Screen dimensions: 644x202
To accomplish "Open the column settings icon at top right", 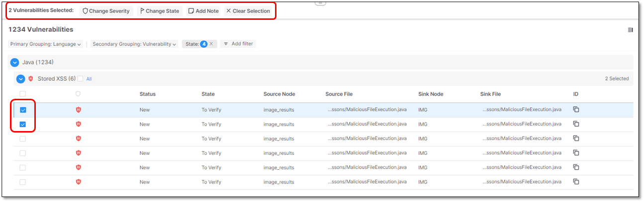I will click(x=631, y=30).
